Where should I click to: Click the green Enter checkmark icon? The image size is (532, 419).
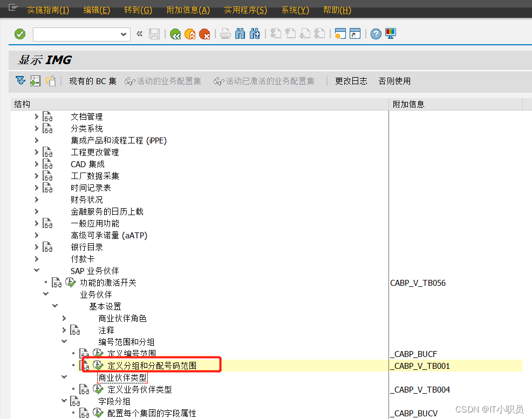[20, 34]
